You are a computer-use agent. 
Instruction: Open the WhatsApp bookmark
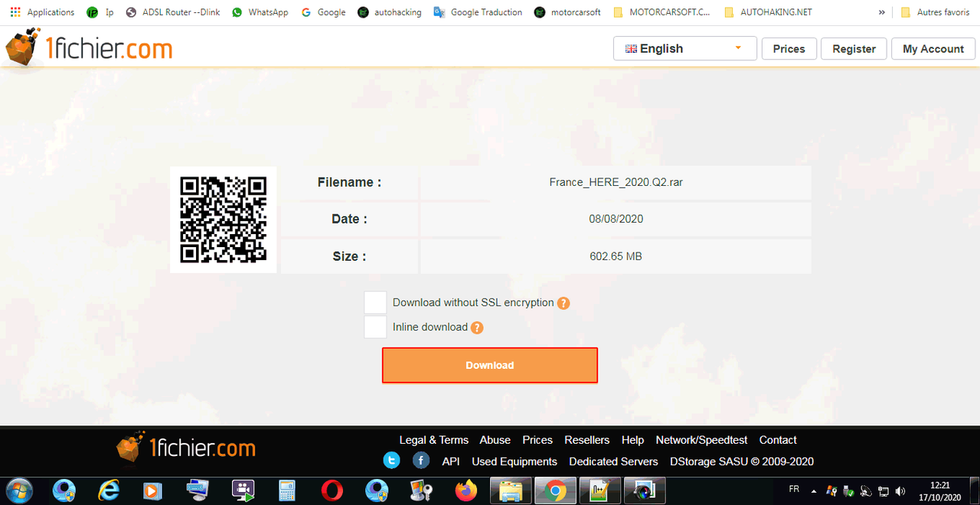[x=260, y=12]
